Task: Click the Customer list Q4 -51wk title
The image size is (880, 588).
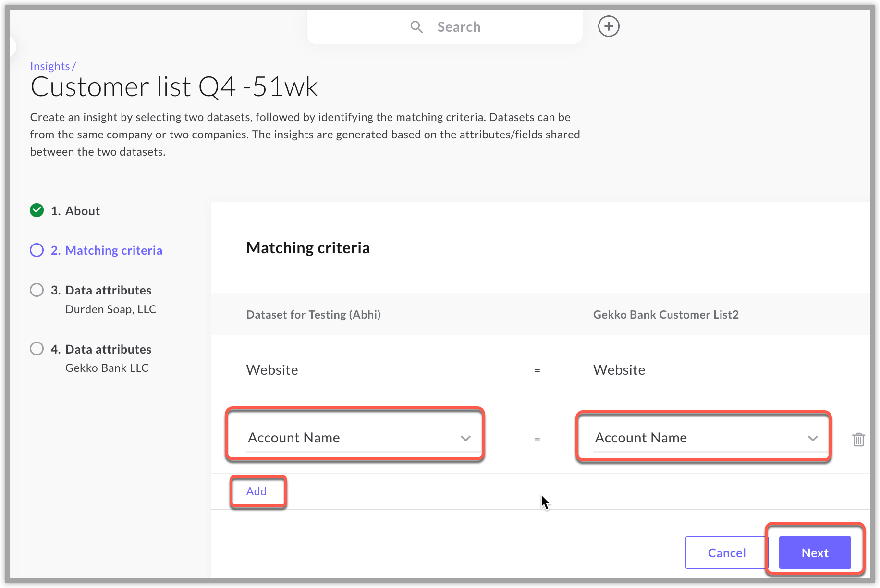Action: point(174,86)
